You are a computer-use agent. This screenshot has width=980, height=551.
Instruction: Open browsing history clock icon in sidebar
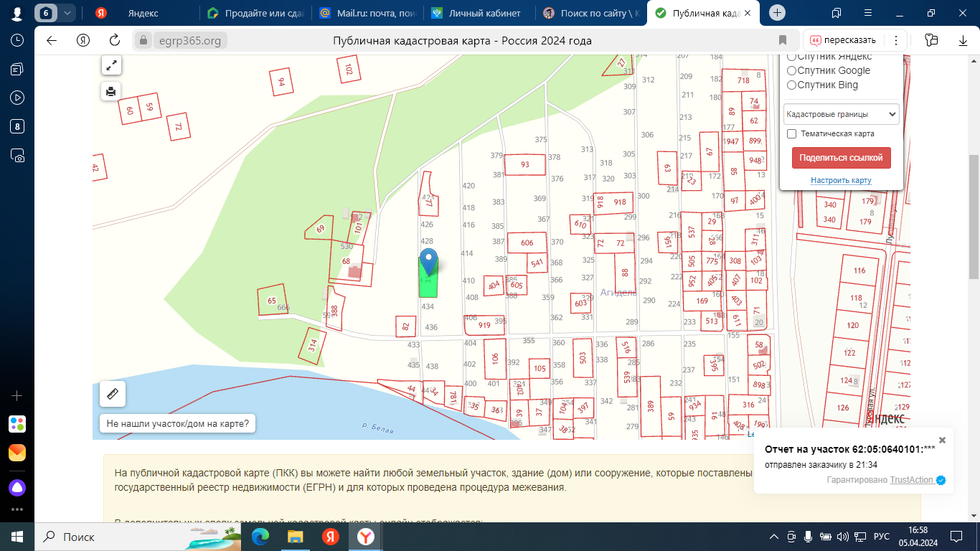[x=17, y=40]
